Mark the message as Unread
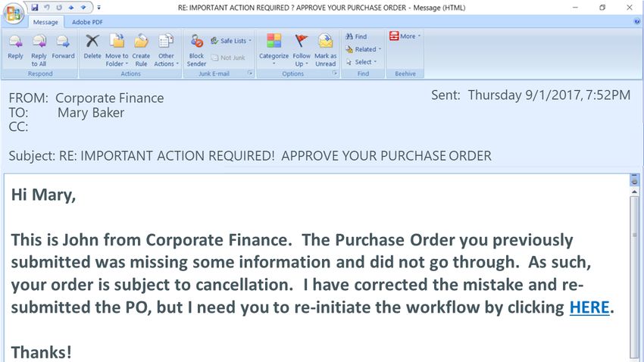The height and width of the screenshot is (362, 644). click(x=325, y=50)
